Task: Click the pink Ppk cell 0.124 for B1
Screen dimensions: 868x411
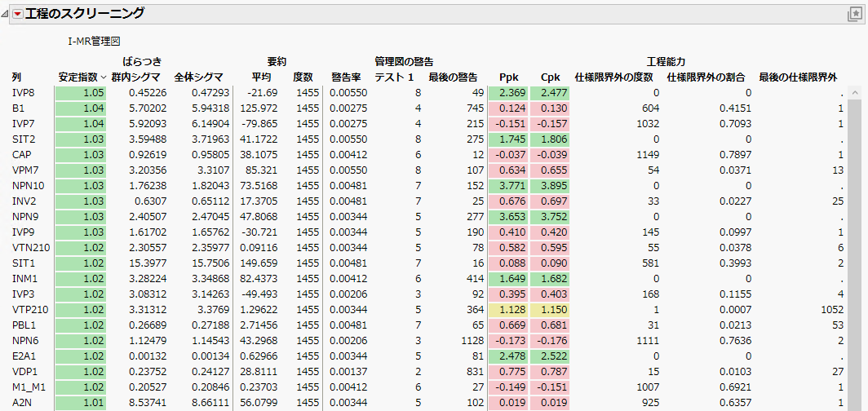Action: tap(508, 108)
